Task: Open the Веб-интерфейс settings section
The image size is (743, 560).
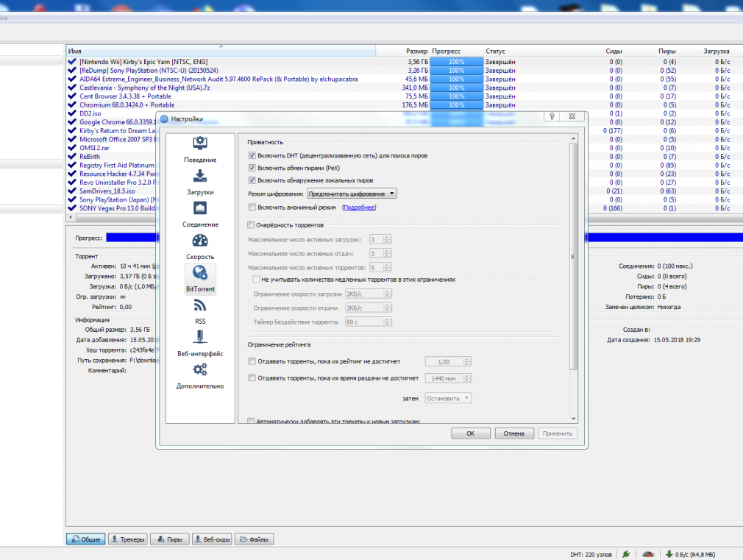Action: click(200, 344)
